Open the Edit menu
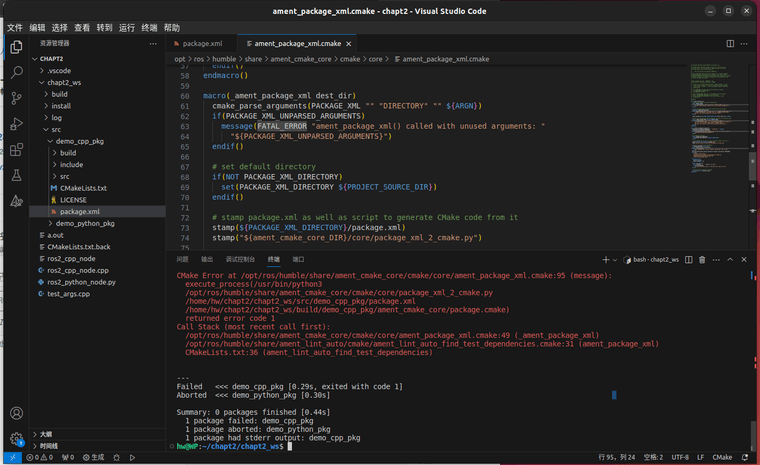760x465 pixels. tap(37, 28)
